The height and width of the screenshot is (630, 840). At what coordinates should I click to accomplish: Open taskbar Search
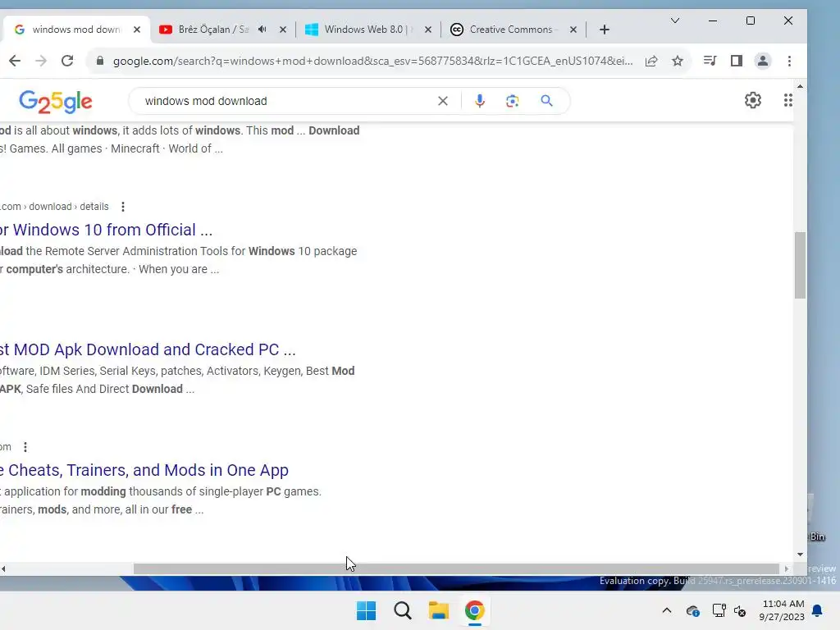[x=402, y=610]
